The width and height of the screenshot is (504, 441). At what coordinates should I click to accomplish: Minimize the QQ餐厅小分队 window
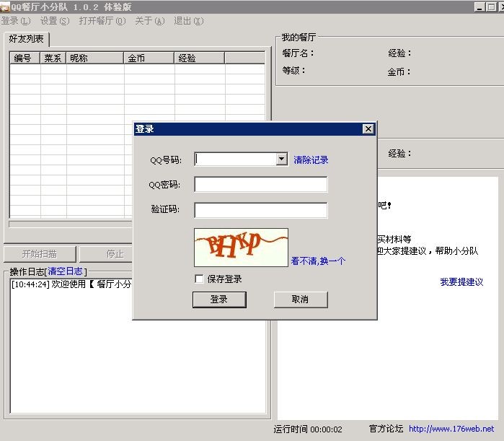tap(479, 6)
